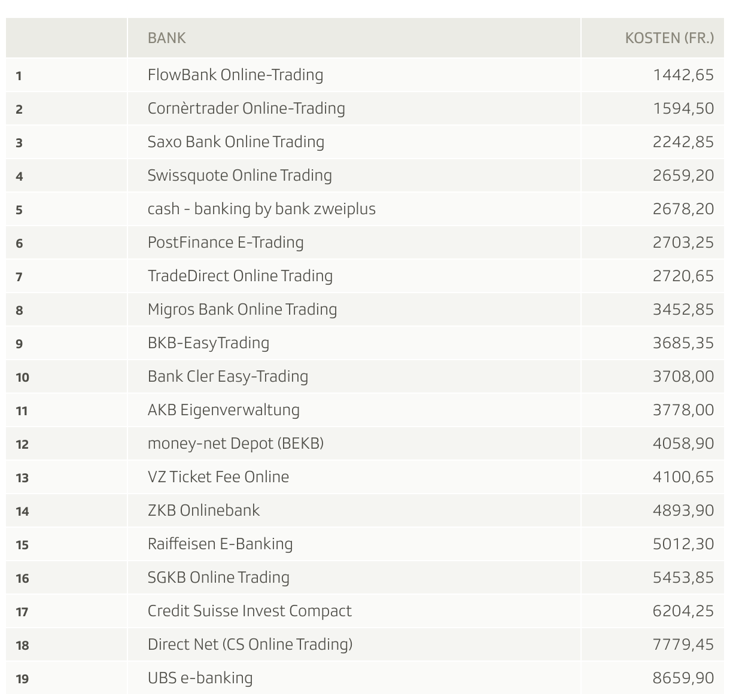Viewport: 730px width, 700px height.
Task: Click cost value 4893,90
Action: coord(683,510)
